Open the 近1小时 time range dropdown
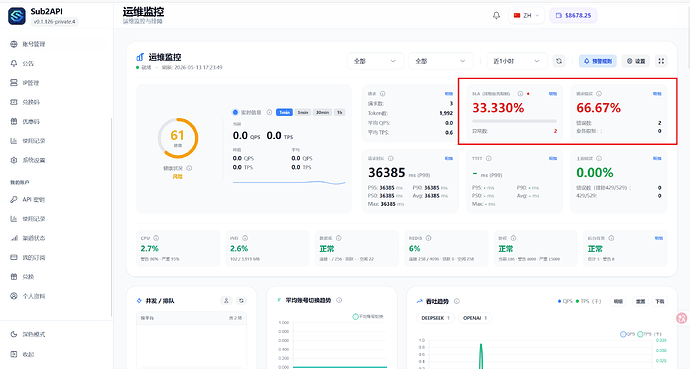 [x=517, y=61]
